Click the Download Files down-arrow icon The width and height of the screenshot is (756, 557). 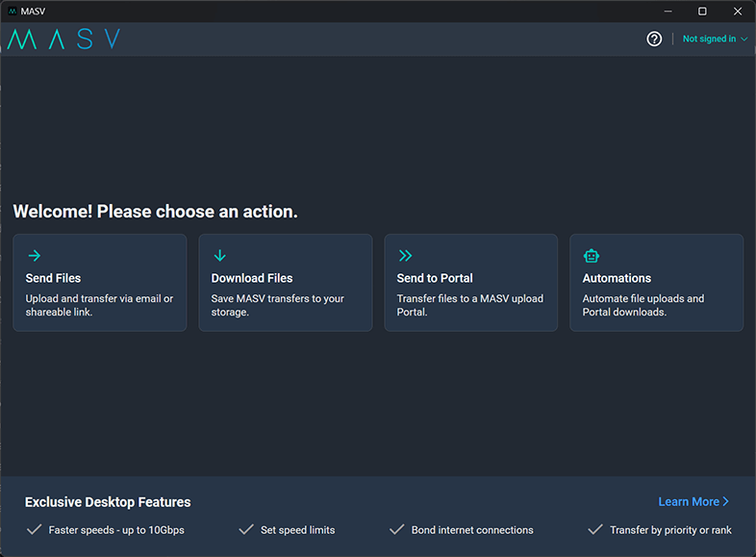pyautogui.click(x=220, y=255)
